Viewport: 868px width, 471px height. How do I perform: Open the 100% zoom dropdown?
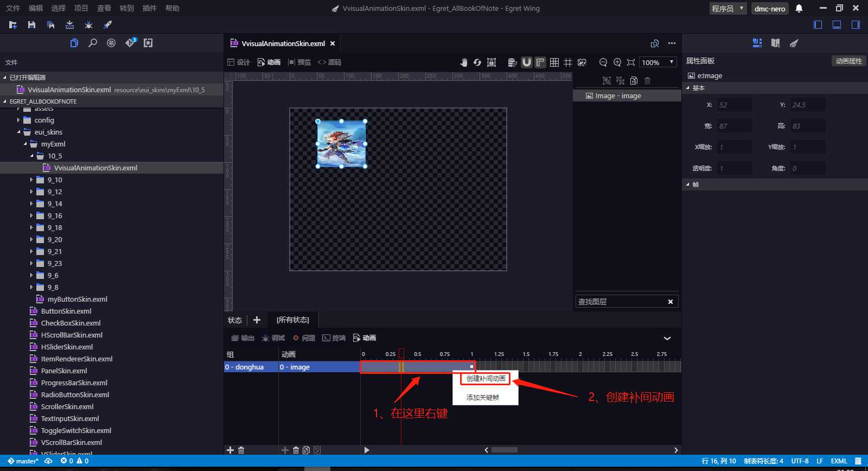(658, 62)
